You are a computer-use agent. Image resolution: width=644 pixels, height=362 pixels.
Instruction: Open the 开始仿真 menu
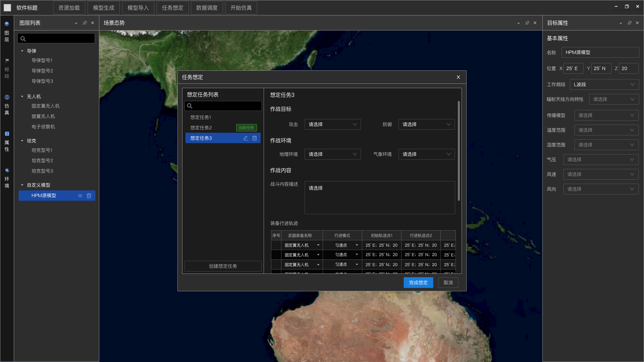(x=241, y=8)
